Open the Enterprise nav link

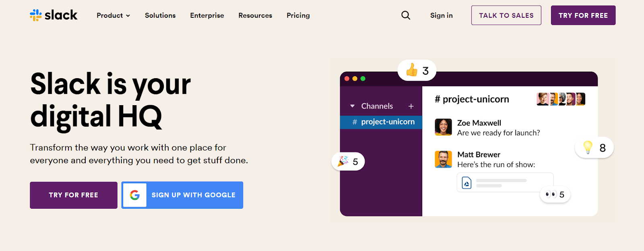(x=207, y=15)
